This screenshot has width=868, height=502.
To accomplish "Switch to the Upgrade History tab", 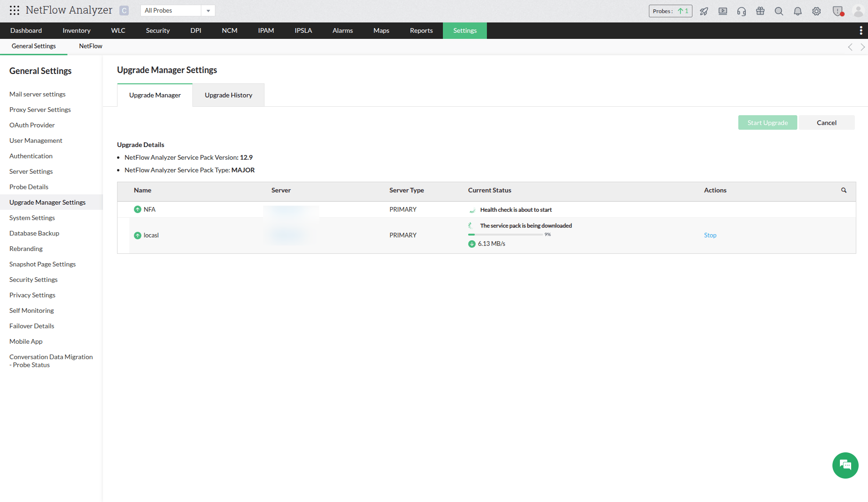I will 228,95.
